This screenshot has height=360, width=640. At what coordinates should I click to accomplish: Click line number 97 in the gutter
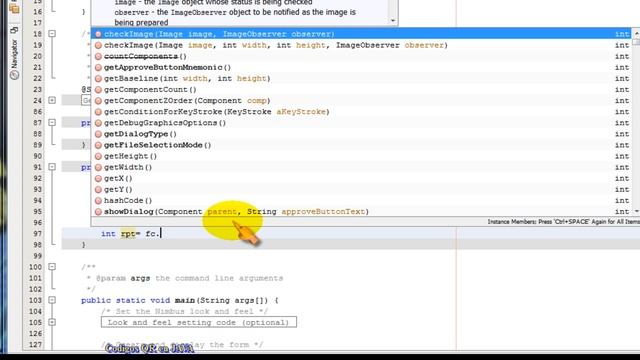click(x=38, y=234)
